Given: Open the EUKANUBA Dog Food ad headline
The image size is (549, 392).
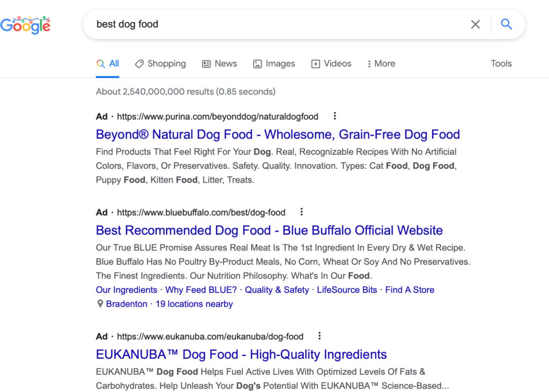Looking at the screenshot, I should (241, 354).
